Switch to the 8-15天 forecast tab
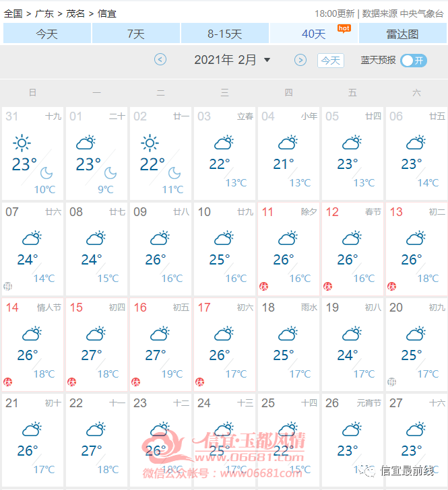Screen dimensions: 448x490 point(224,33)
